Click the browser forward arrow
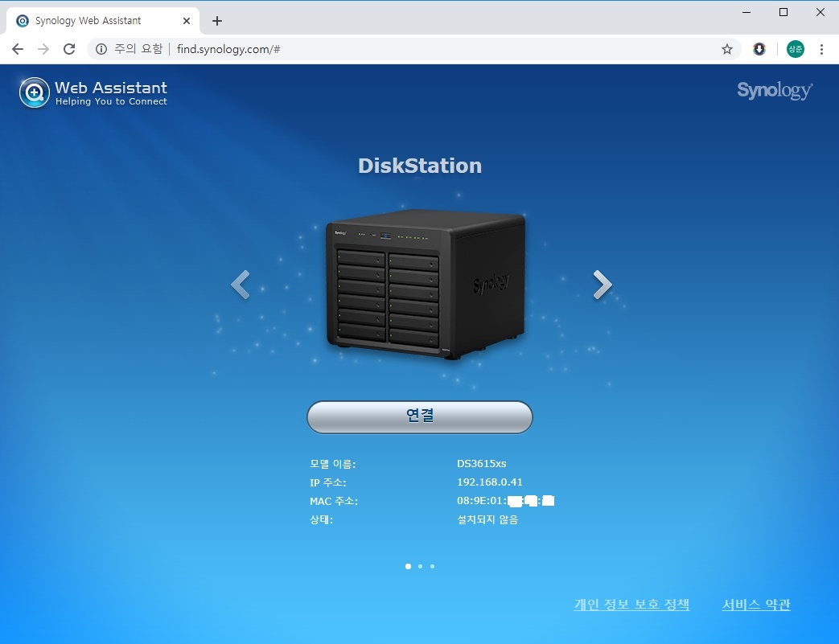 43,49
